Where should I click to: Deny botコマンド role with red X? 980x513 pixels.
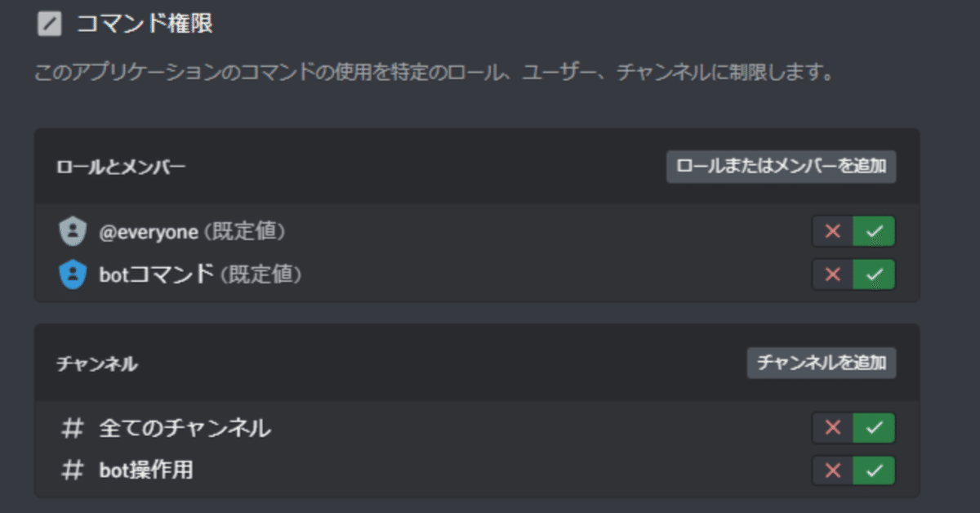point(833,274)
